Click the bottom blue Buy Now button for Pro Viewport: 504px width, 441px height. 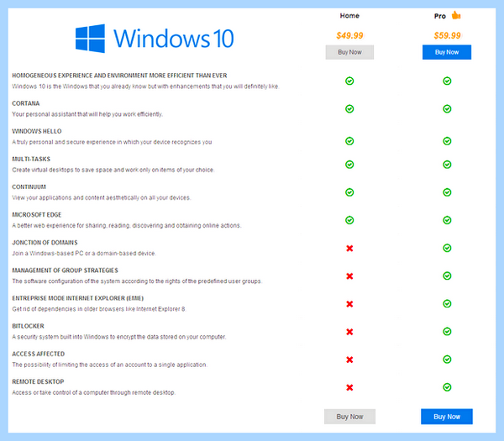[447, 417]
